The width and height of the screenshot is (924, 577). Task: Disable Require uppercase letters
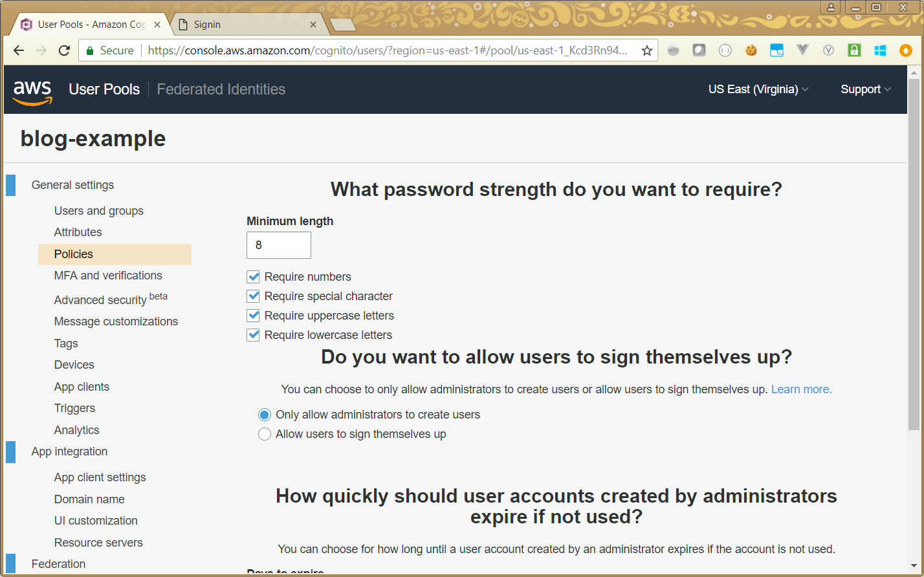pyautogui.click(x=253, y=316)
